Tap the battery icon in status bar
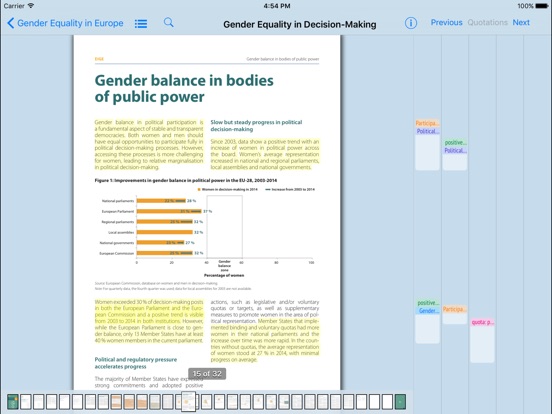Image resolution: width=552 pixels, height=414 pixels. (542, 6)
